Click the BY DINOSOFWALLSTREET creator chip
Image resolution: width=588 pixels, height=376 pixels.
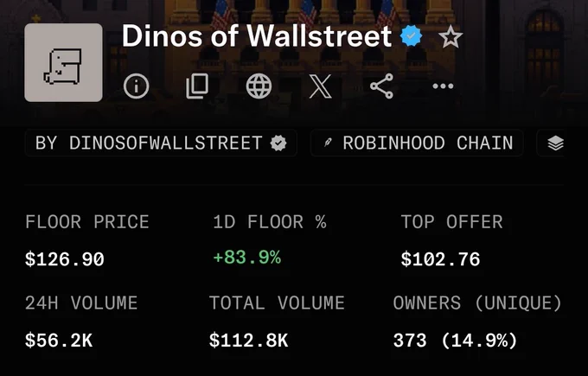[161, 143]
